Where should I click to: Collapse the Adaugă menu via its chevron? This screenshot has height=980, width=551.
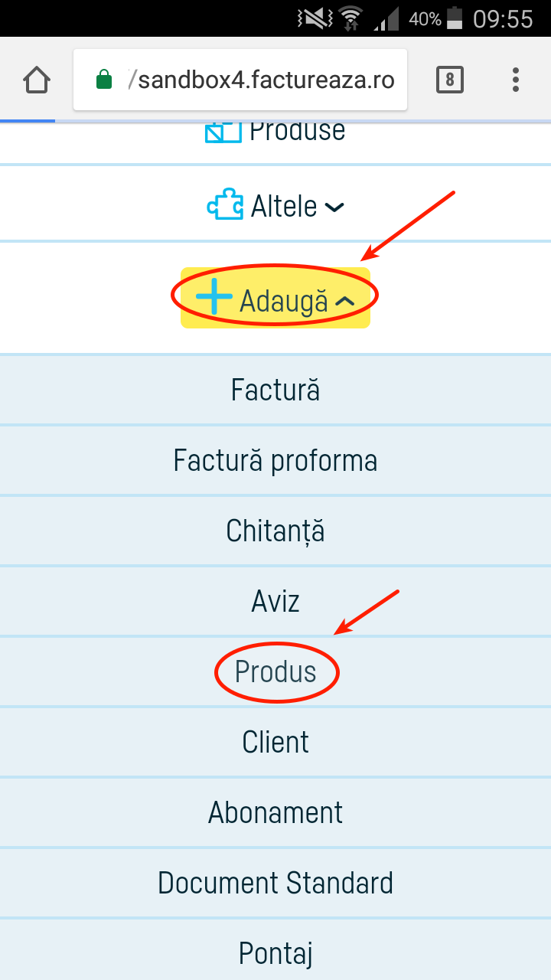coord(346,299)
